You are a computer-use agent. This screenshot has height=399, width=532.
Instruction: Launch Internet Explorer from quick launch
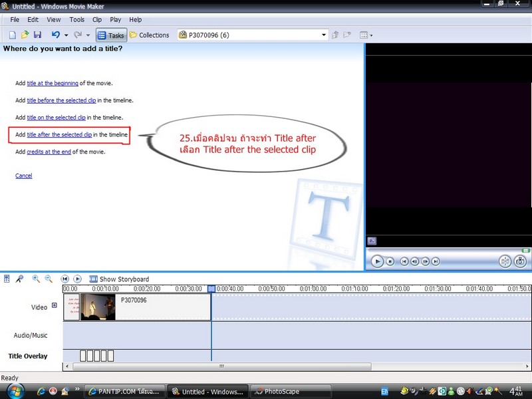coord(41,392)
